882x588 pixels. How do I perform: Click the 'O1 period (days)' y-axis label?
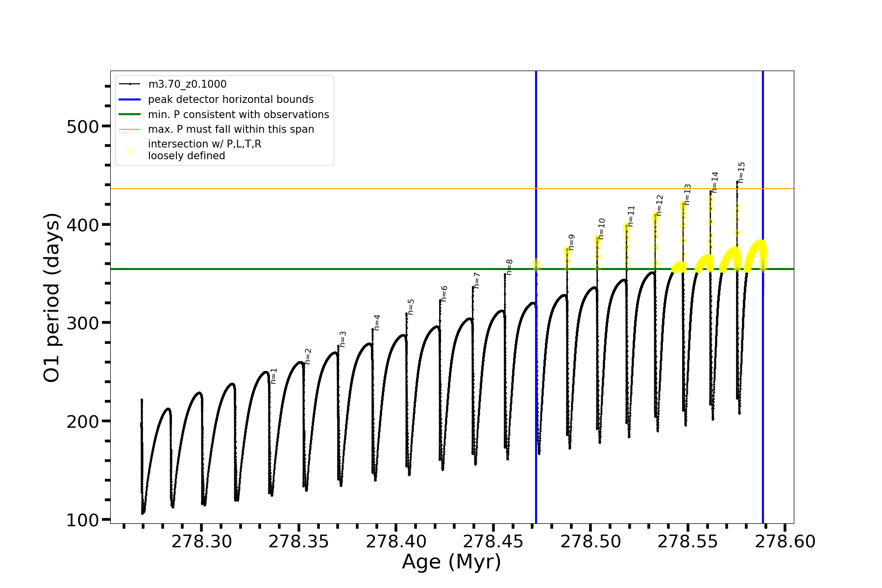point(51,297)
